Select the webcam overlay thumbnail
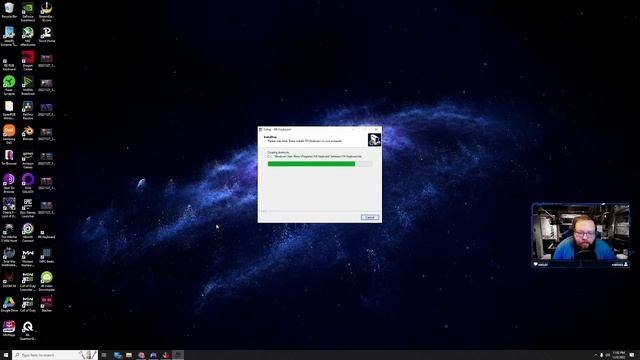This screenshot has width=640, height=360. point(580,236)
